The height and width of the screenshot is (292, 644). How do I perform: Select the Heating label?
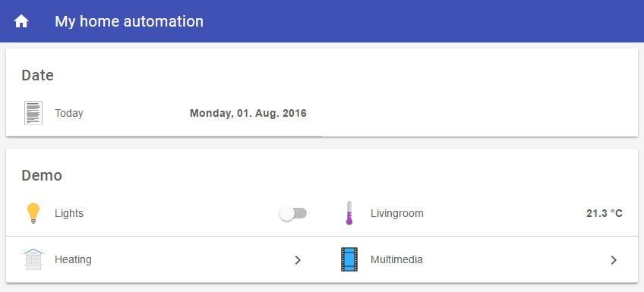[x=73, y=259]
